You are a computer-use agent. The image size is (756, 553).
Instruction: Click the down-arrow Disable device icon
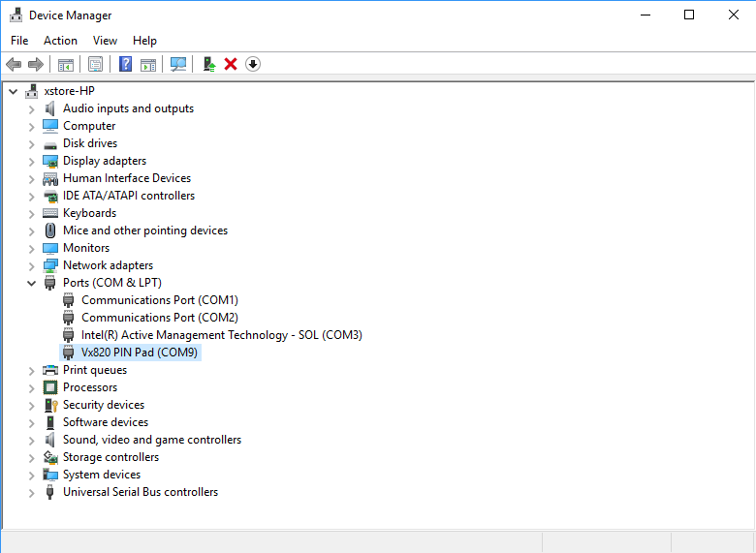pyautogui.click(x=253, y=64)
